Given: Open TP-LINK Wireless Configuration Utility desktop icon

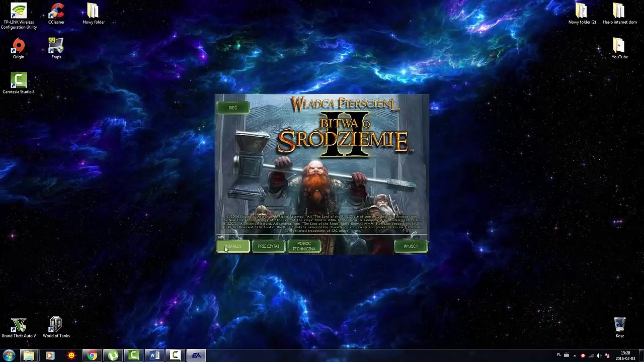Looking at the screenshot, I should [x=19, y=17].
